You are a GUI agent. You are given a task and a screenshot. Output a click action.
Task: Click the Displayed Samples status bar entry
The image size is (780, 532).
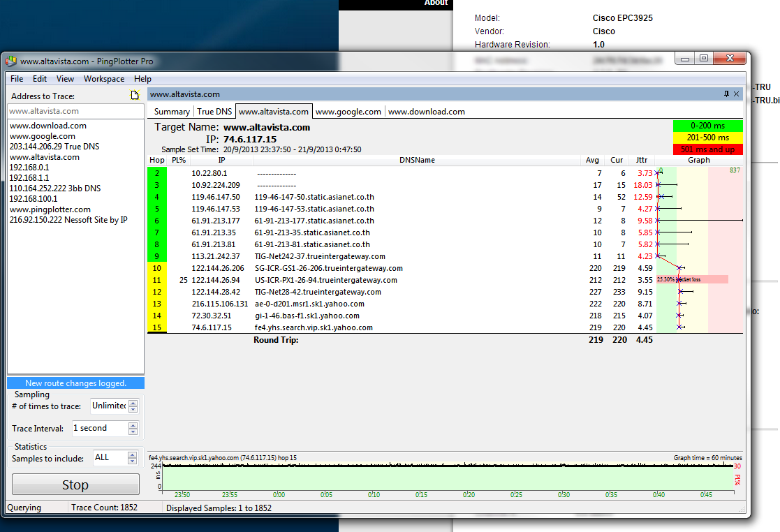pos(219,508)
